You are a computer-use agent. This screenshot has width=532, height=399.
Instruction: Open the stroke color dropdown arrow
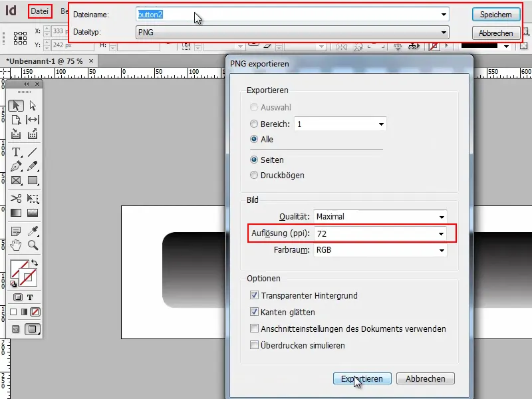[x=507, y=46]
